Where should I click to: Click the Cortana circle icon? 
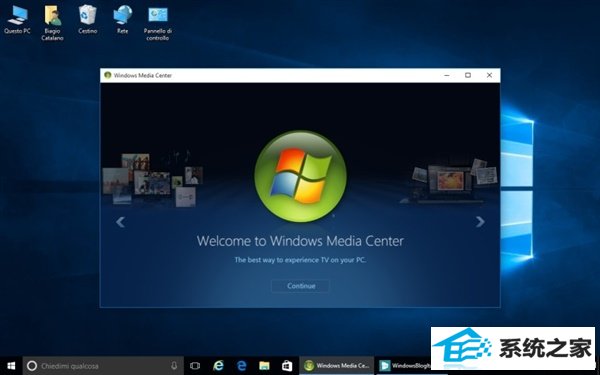tap(32, 366)
